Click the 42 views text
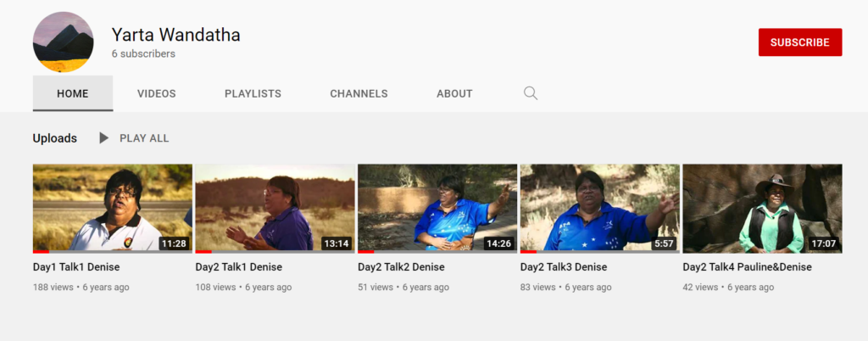The image size is (868, 341). click(x=700, y=288)
